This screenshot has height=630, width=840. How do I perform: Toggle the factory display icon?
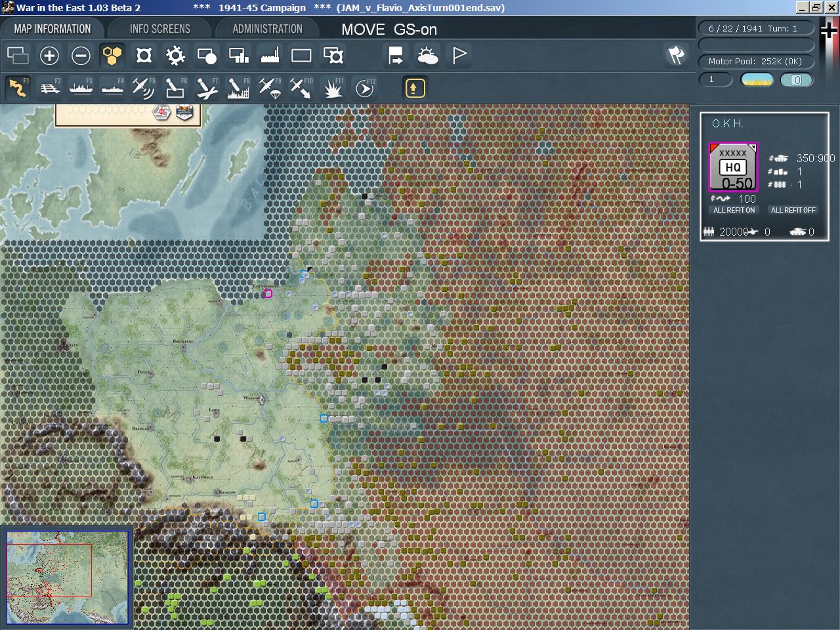(x=270, y=56)
